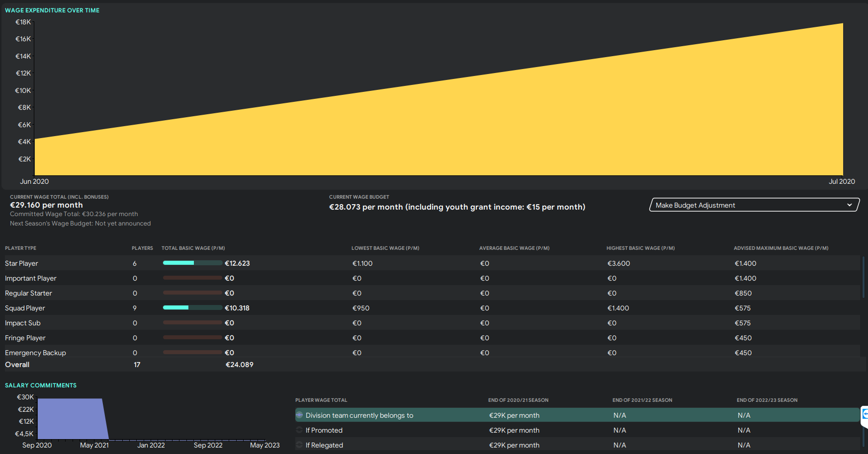This screenshot has height=454, width=868.
Task: Click the End of 2022/23 Season header
Action: [767, 400]
